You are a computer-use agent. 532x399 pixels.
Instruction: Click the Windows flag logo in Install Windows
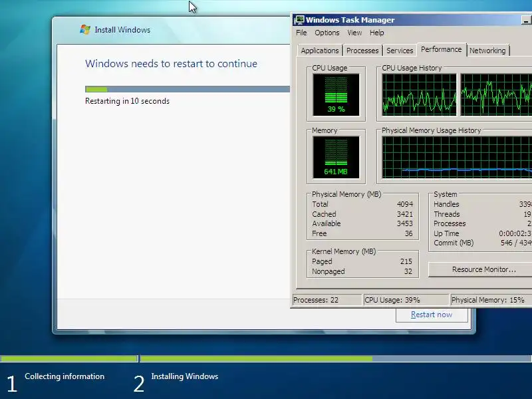click(85, 29)
